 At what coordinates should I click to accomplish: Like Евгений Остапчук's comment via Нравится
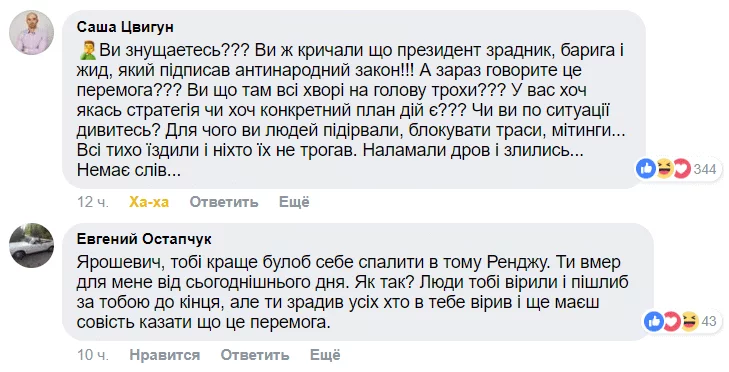pyautogui.click(x=165, y=355)
